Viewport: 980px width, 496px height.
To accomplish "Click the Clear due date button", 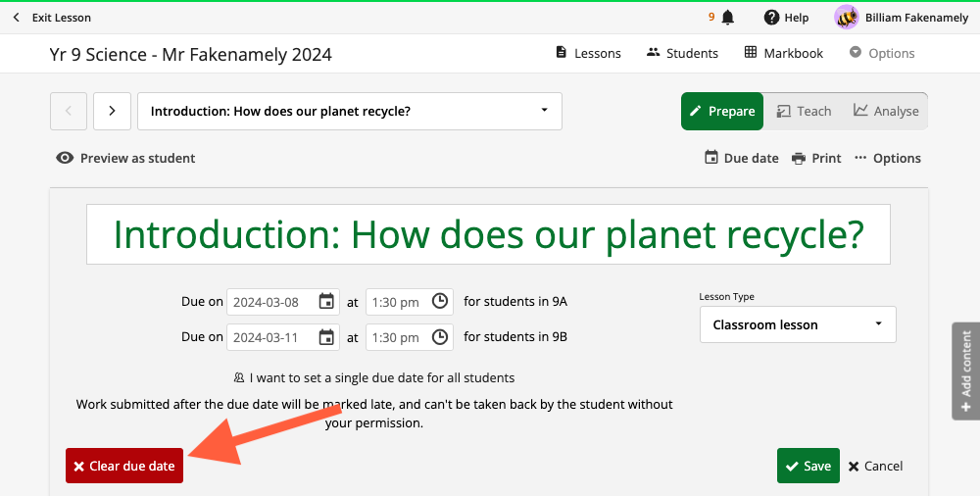I will [124, 466].
